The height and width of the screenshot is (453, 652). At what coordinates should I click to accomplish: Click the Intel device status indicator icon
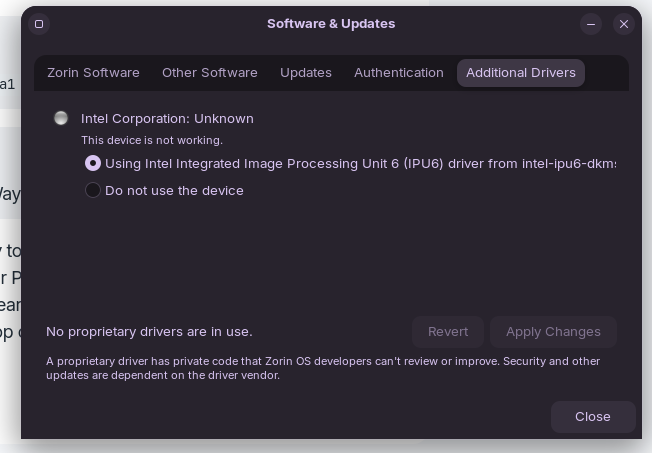click(x=61, y=118)
